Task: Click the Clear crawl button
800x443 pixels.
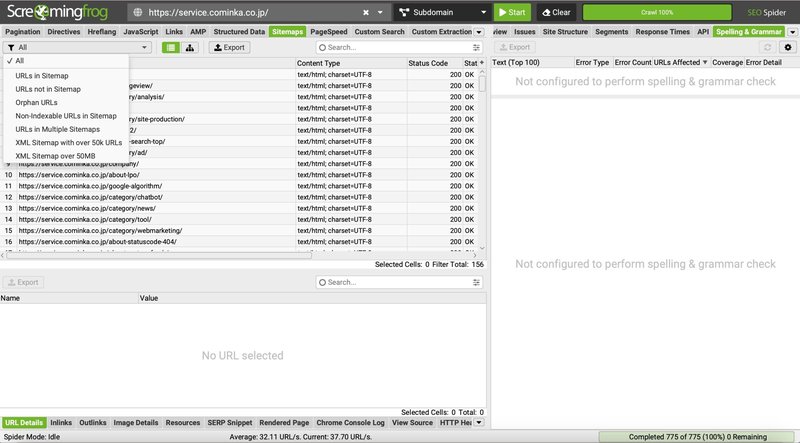Action: coord(556,13)
